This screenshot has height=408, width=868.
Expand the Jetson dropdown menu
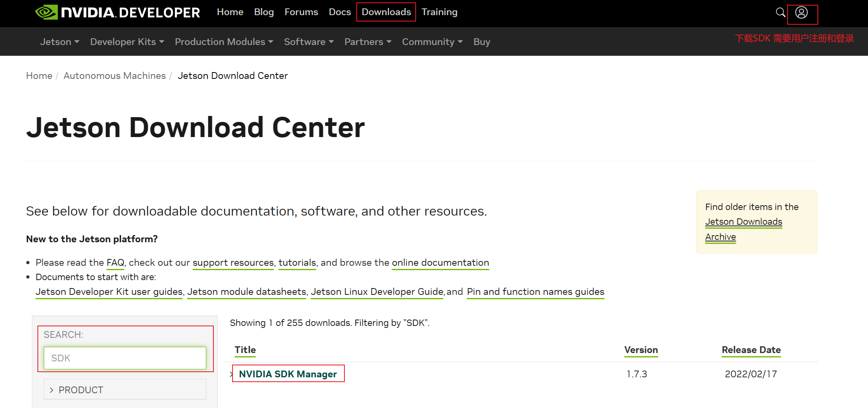click(60, 42)
